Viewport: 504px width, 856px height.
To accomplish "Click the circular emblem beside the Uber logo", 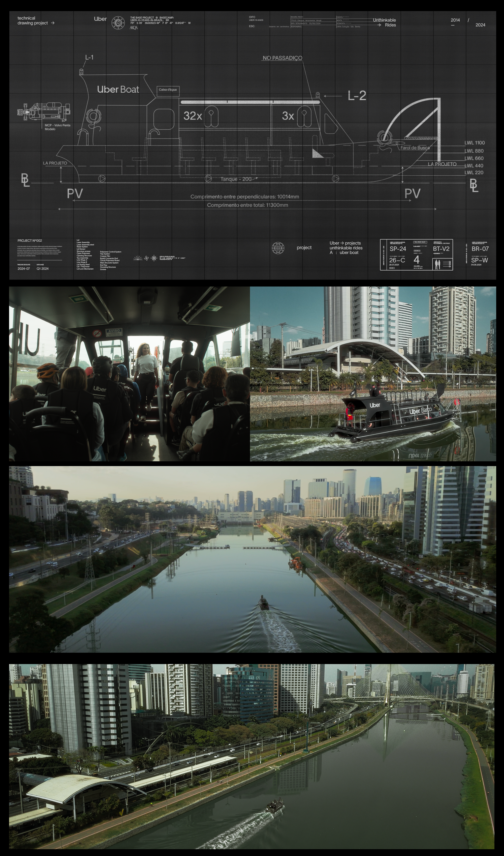I will [118, 22].
